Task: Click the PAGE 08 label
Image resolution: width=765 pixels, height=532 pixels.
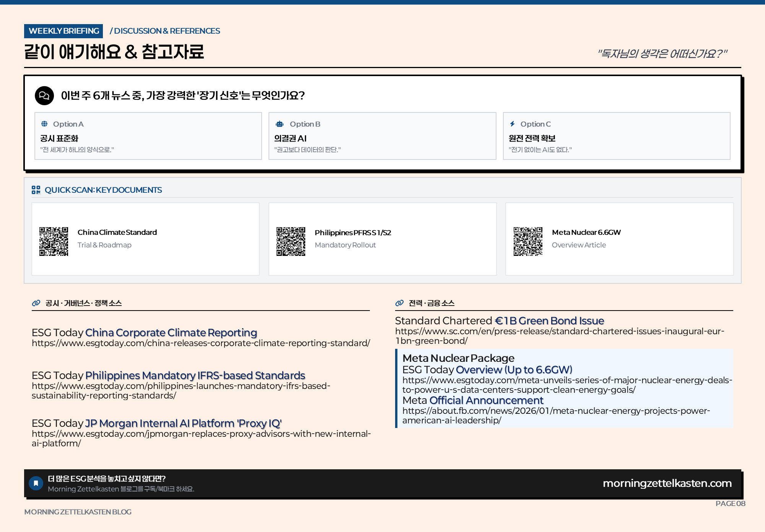Action: coord(730,503)
